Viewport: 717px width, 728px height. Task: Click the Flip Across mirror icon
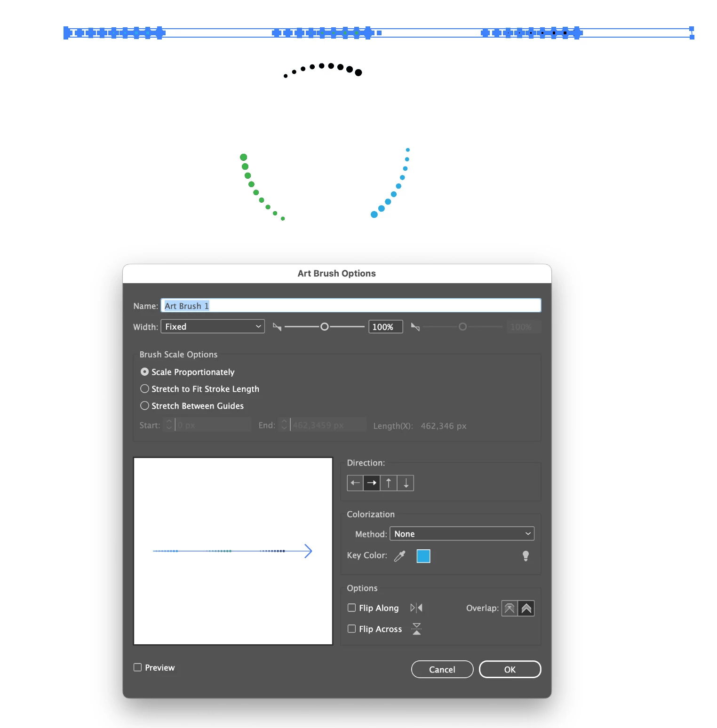coord(417,629)
